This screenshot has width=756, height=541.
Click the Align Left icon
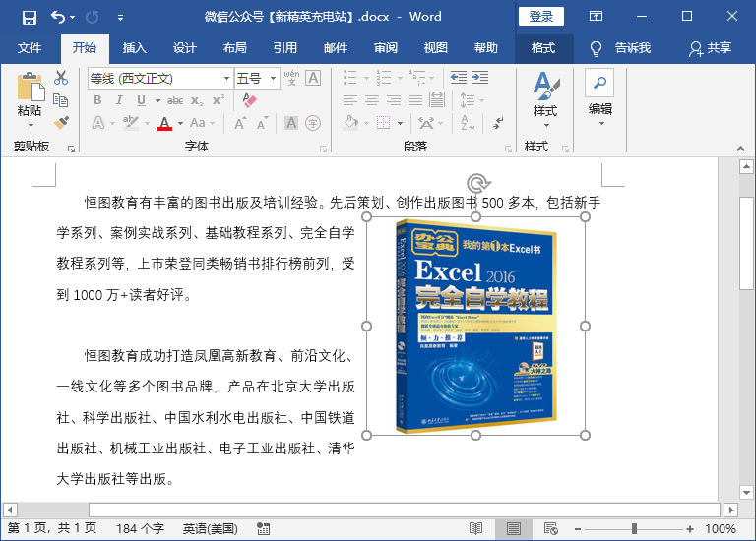350,100
